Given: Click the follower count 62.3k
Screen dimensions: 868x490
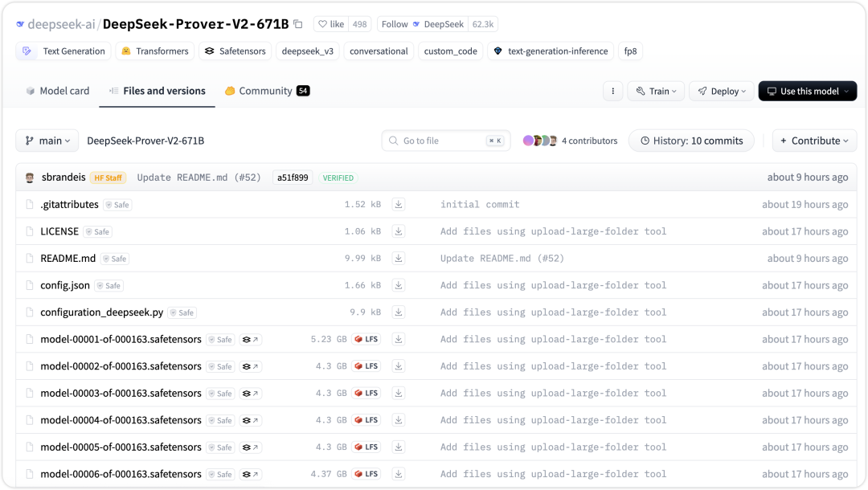Looking at the screenshot, I should [483, 24].
